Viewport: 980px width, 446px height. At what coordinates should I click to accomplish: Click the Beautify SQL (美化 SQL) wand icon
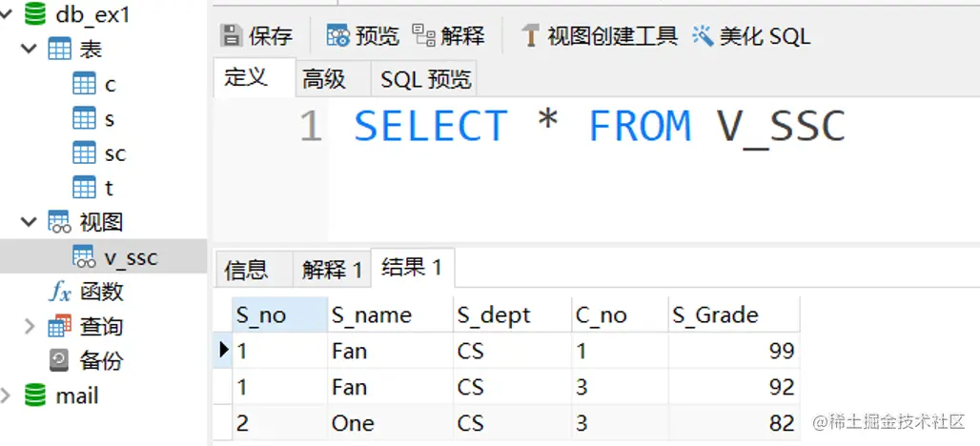pos(704,36)
